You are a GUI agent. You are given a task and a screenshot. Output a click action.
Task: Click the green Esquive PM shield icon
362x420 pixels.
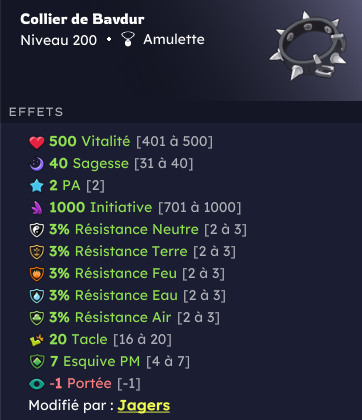pos(37,362)
